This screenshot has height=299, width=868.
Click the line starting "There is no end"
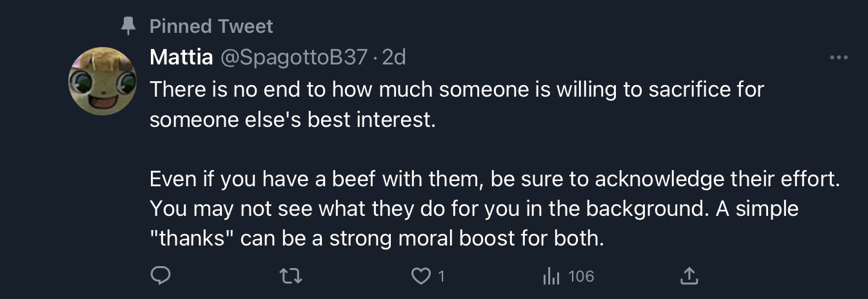point(456,89)
